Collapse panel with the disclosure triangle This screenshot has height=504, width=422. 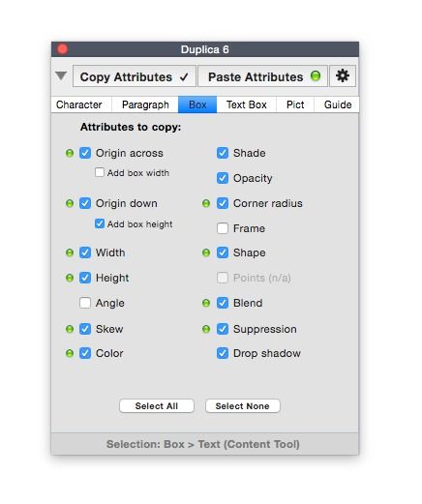point(61,76)
